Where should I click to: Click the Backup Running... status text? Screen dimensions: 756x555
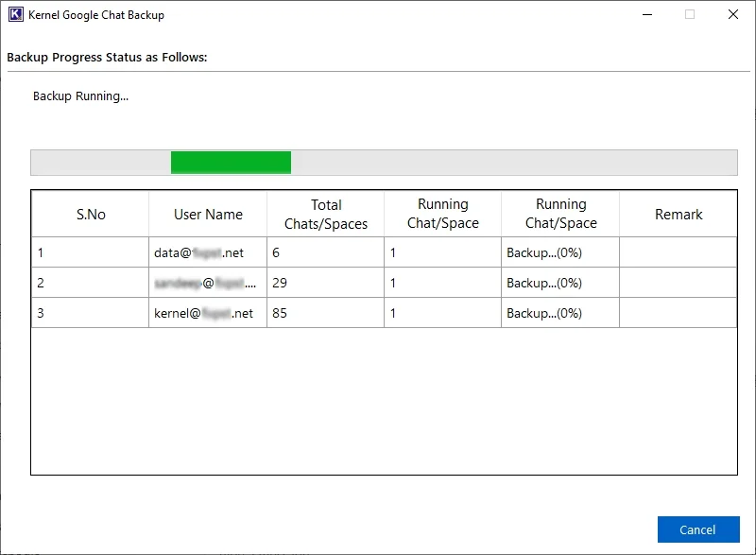tap(80, 95)
